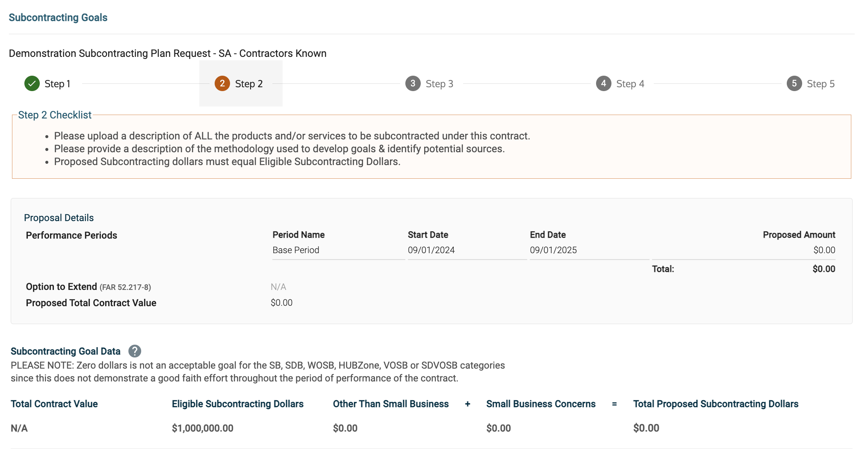Screen dimensions: 868x449
Task: Click the Other Than Small Business header
Action: pyautogui.click(x=391, y=404)
